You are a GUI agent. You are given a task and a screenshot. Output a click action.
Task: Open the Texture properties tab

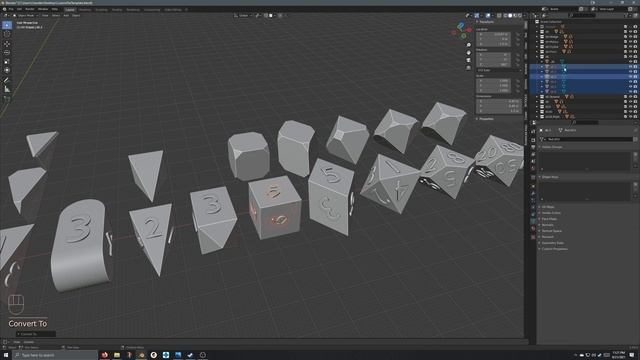tap(533, 237)
